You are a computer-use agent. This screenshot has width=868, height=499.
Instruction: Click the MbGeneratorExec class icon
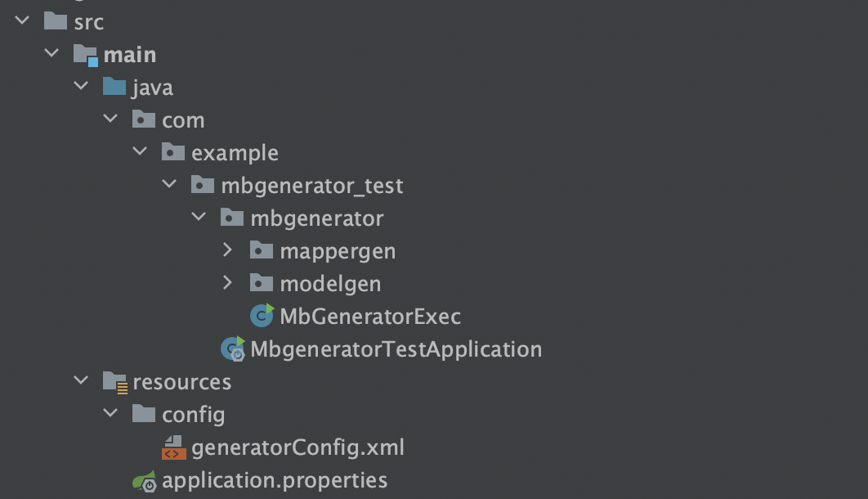pyautogui.click(x=262, y=316)
